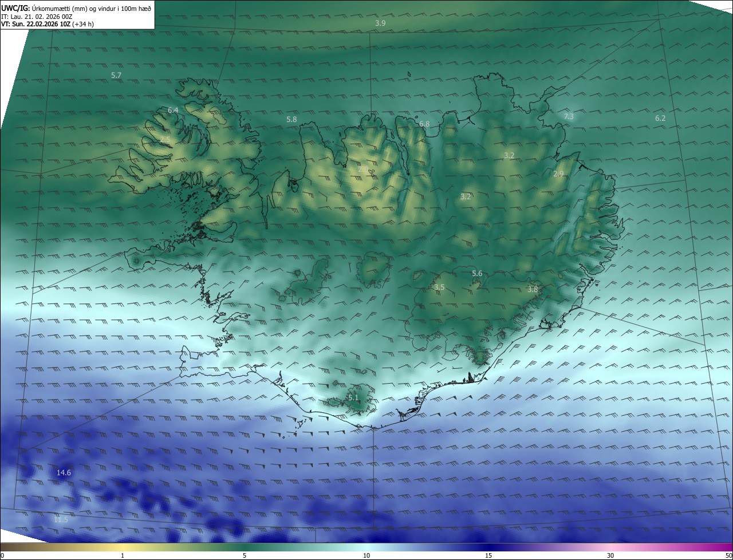Click the 3.9 value label

click(380, 23)
